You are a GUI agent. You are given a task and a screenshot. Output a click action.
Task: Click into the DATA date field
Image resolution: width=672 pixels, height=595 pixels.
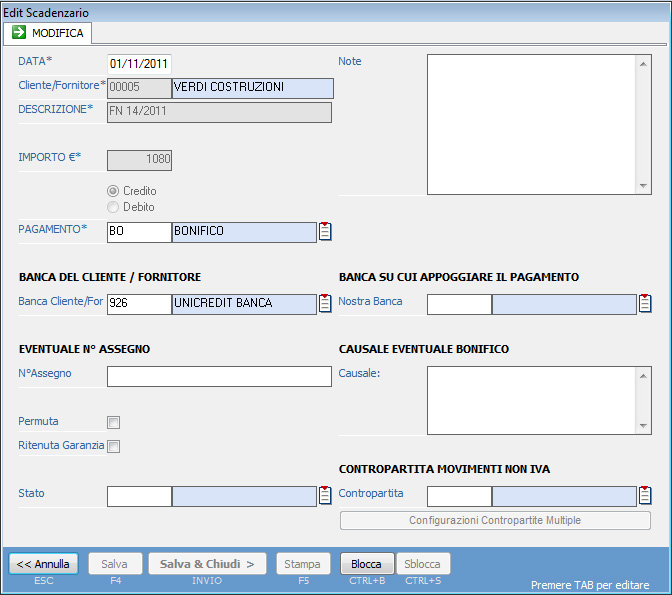(139, 63)
